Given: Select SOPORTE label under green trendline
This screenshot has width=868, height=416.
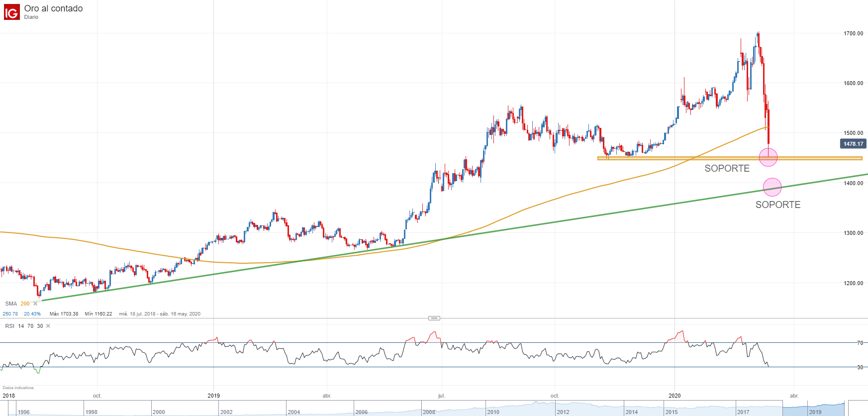Looking at the screenshot, I should [778, 205].
